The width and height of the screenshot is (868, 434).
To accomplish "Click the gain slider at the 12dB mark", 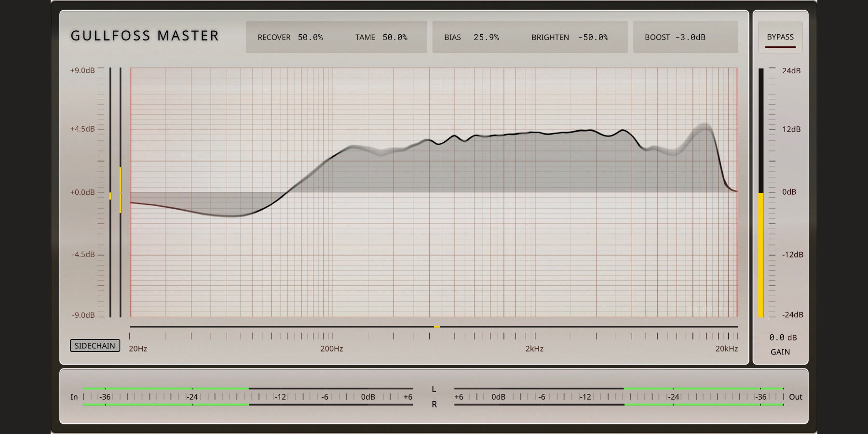I will click(761, 129).
